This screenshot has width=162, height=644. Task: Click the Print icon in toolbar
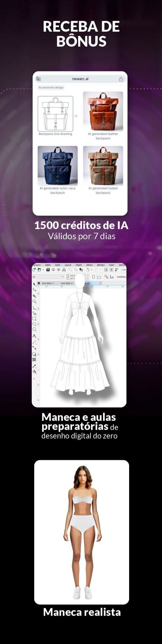pos(64,270)
